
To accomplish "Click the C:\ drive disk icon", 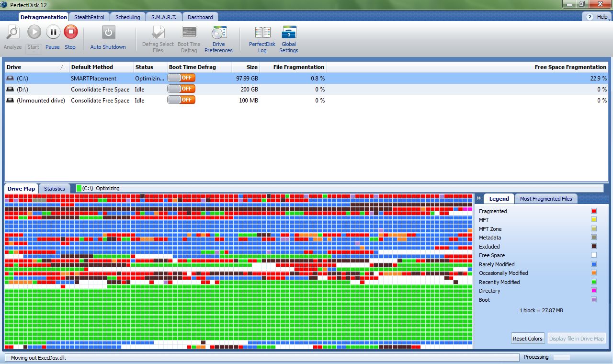I will 11,78.
